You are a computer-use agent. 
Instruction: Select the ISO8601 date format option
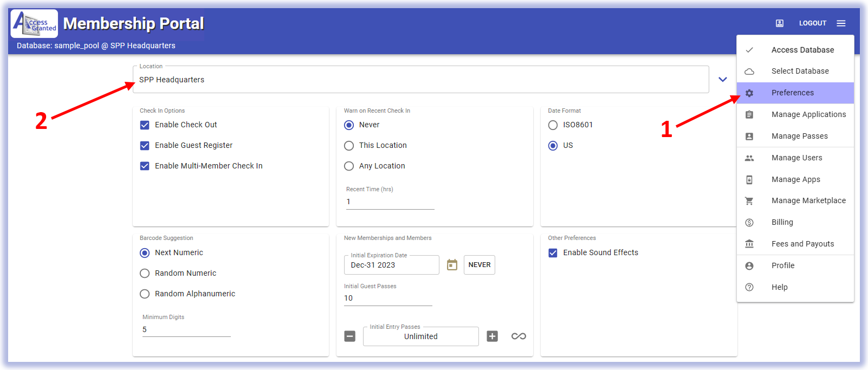(553, 125)
